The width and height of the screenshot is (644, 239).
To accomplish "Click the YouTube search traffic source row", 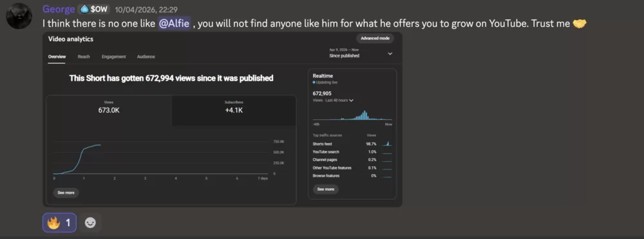I will coord(352,152).
